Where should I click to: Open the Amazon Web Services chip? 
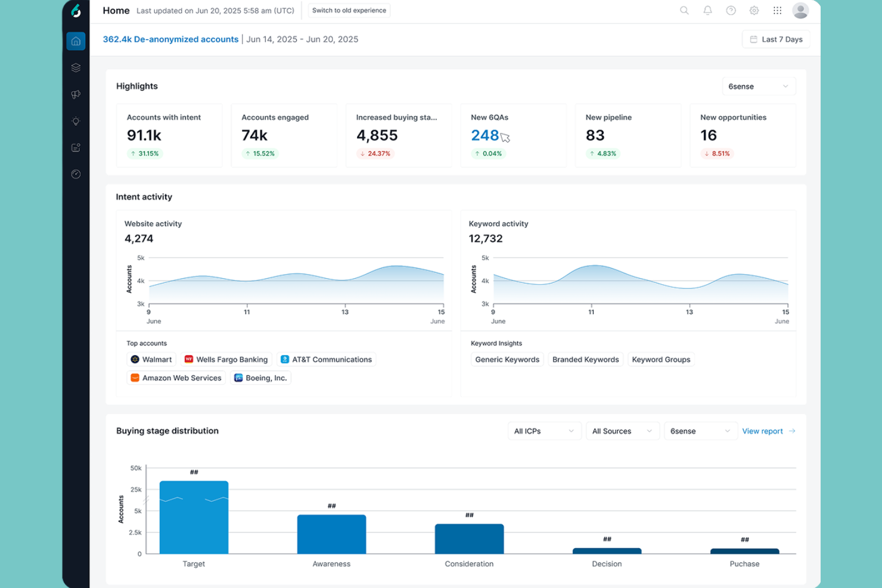click(176, 378)
